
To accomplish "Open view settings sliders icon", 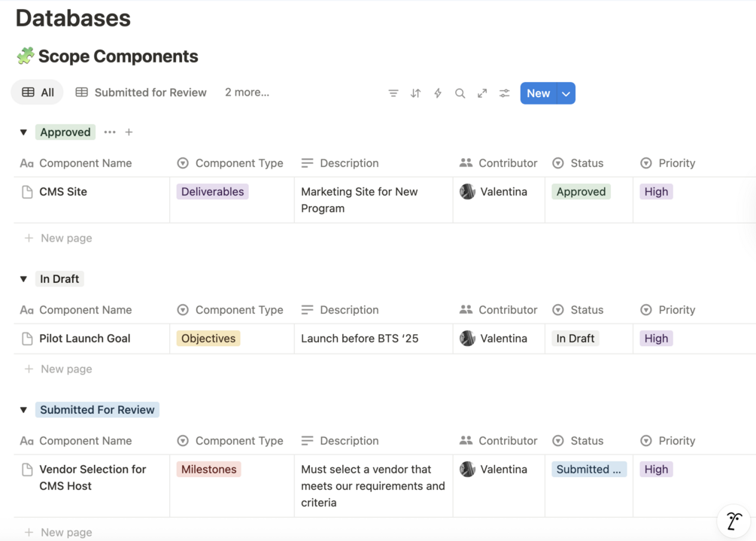I will pyautogui.click(x=505, y=93).
